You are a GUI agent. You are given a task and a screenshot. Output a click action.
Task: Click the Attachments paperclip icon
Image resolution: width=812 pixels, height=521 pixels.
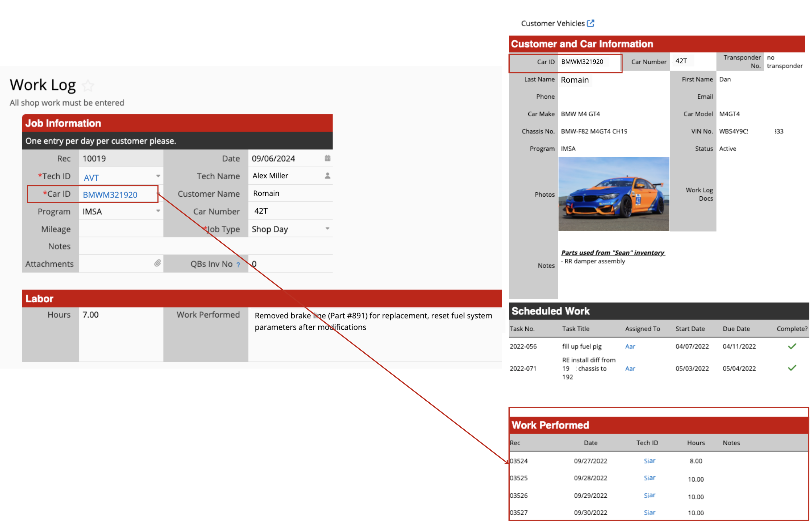157,263
